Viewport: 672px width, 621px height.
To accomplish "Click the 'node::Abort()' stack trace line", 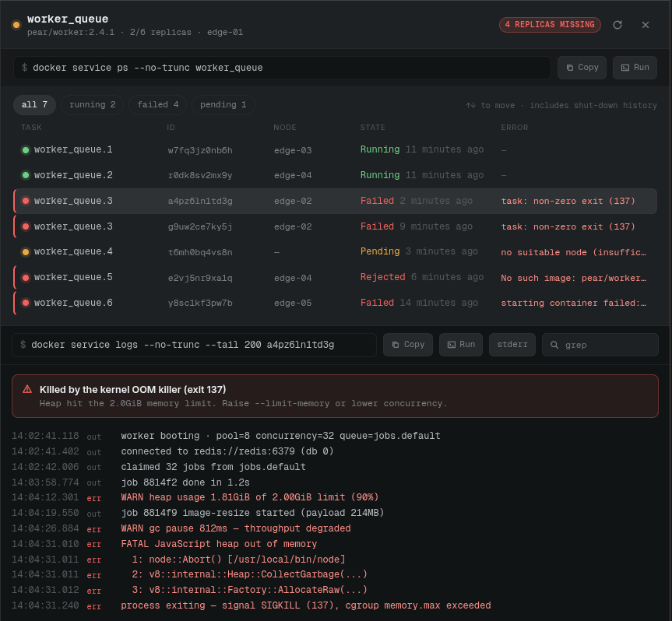I will coord(238,560).
